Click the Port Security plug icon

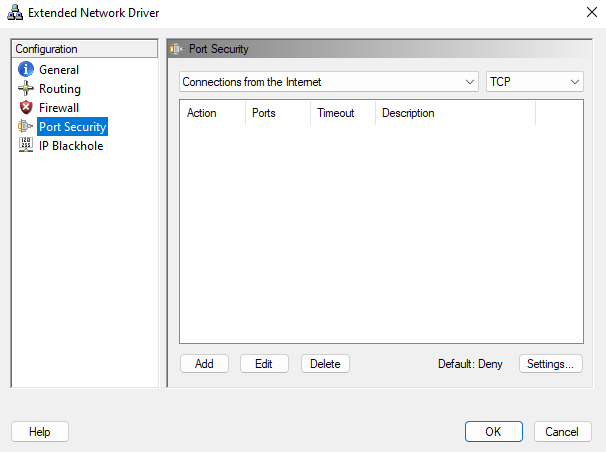26,127
